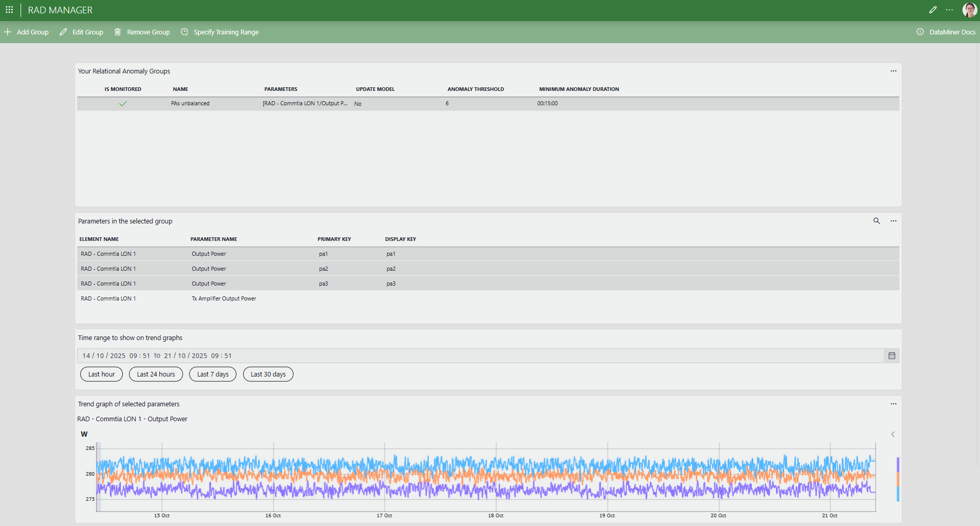Open the apps waffle menu
Image resolution: width=980 pixels, height=526 pixels.
click(x=9, y=10)
